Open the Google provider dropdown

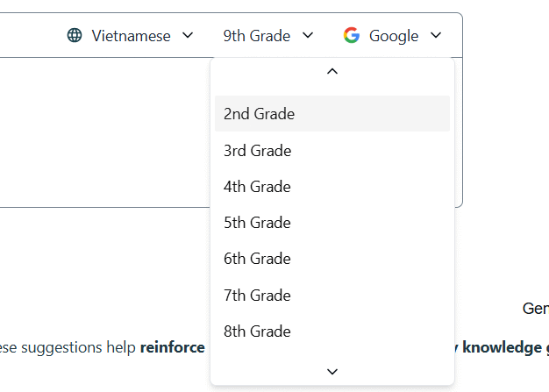coord(393,36)
